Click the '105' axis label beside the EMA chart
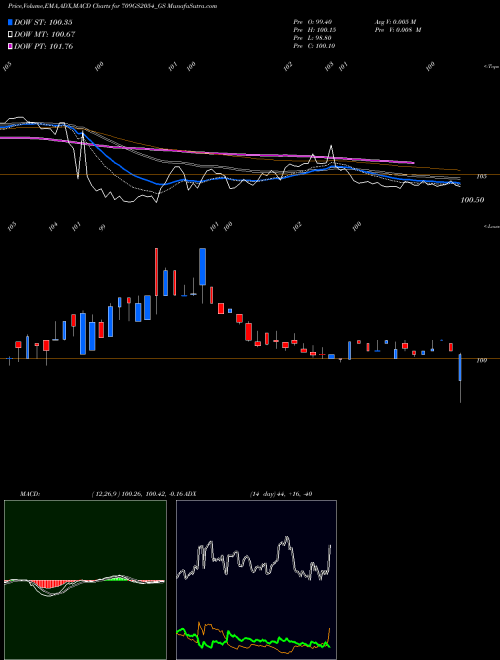Viewport: 500px width, 660px height. point(481,176)
